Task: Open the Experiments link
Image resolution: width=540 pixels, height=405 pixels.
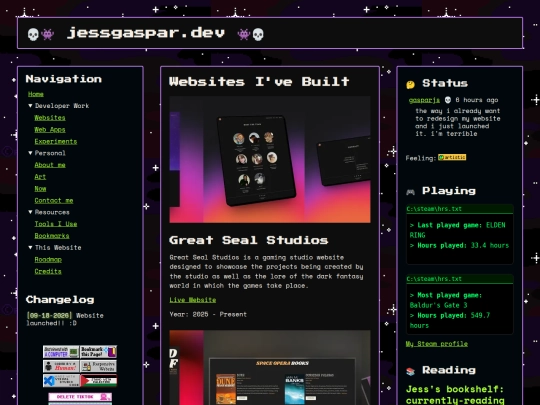Action: point(55,142)
